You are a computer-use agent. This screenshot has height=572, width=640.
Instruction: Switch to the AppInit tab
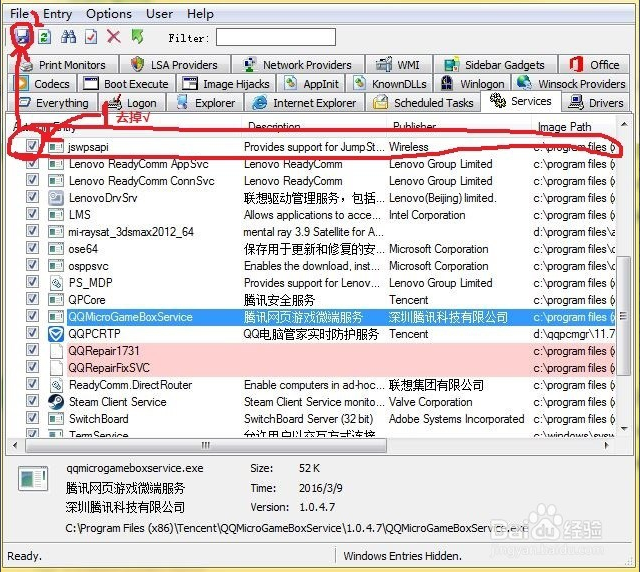[311, 84]
